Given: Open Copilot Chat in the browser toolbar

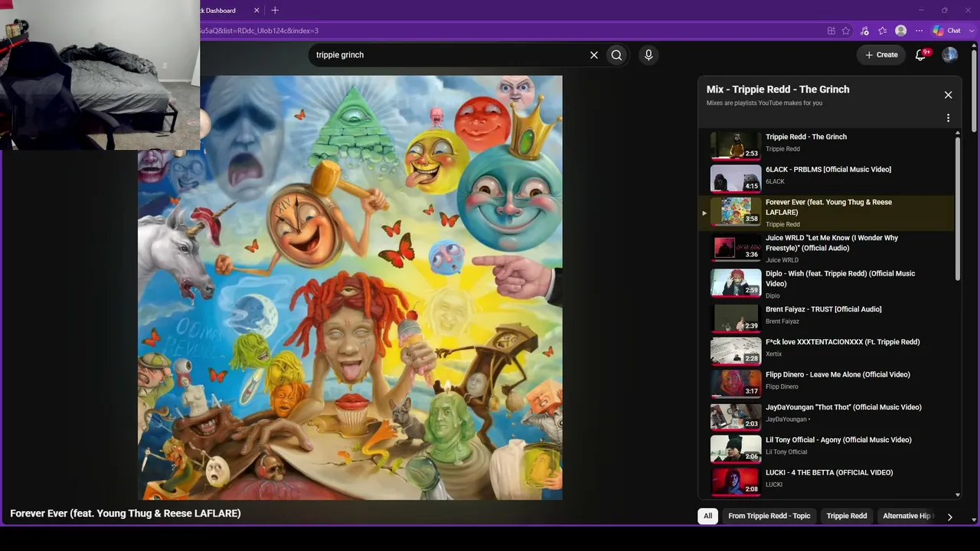Looking at the screenshot, I should click(x=946, y=31).
